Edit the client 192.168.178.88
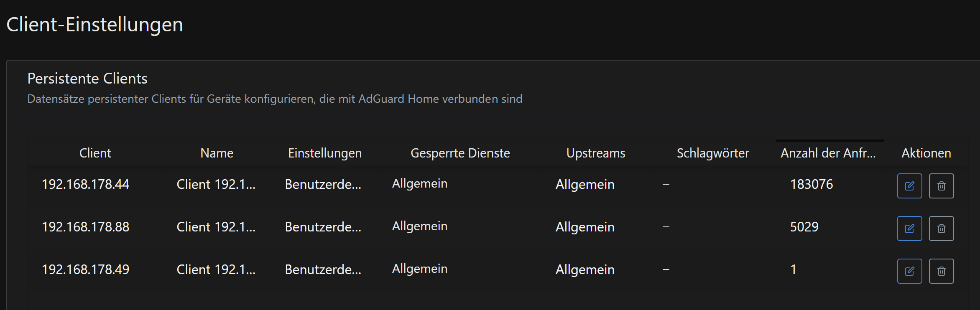This screenshot has height=310, width=980. pyautogui.click(x=909, y=229)
